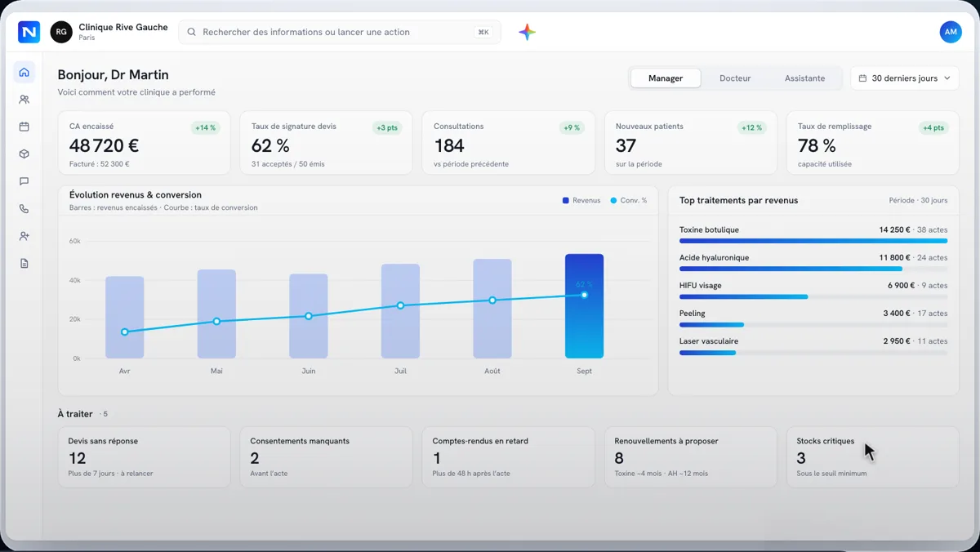The height and width of the screenshot is (552, 980).
Task: Toggle the Revenus legend swatch
Action: 566,200
